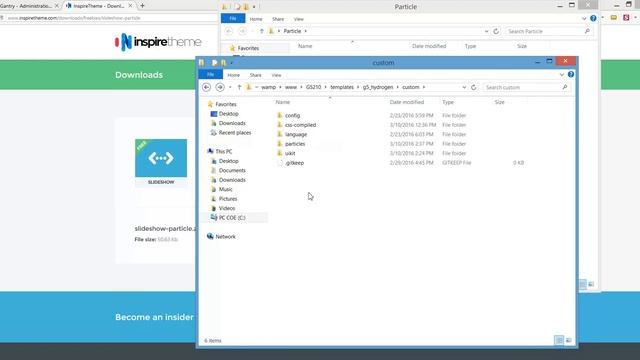Viewport: 640px width, 360px height.
Task: Click browser address bar URL
Action: click(x=74, y=18)
